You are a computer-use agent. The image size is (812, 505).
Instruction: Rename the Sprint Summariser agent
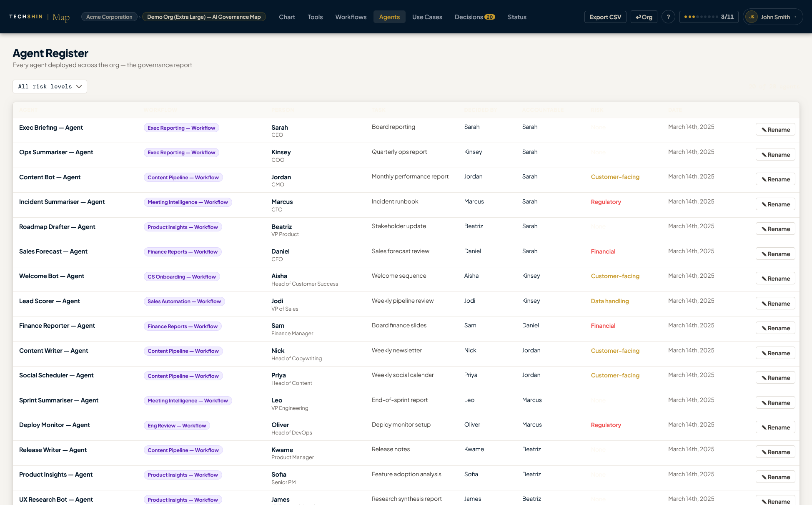coord(775,403)
